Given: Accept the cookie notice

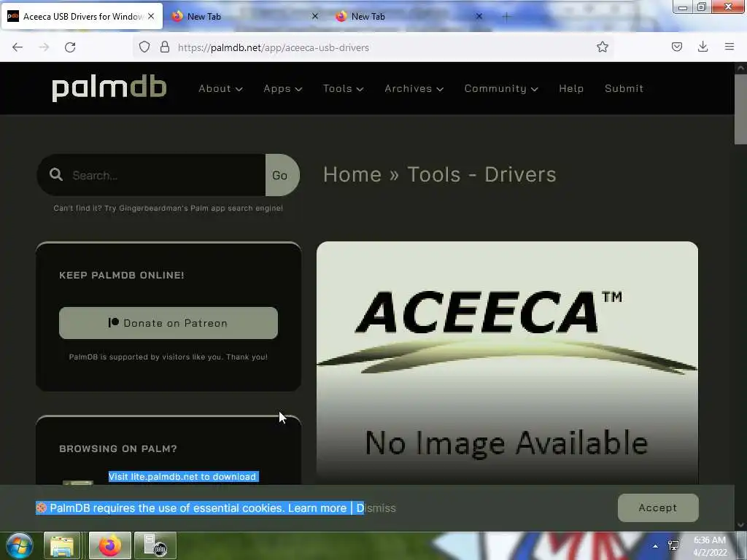Looking at the screenshot, I should (658, 507).
